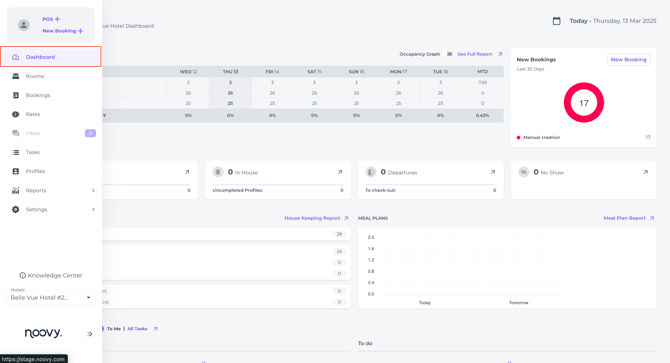The image size is (670, 363).
Task: Open the Belle Vue Hotel dropdown
Action: coord(50,297)
